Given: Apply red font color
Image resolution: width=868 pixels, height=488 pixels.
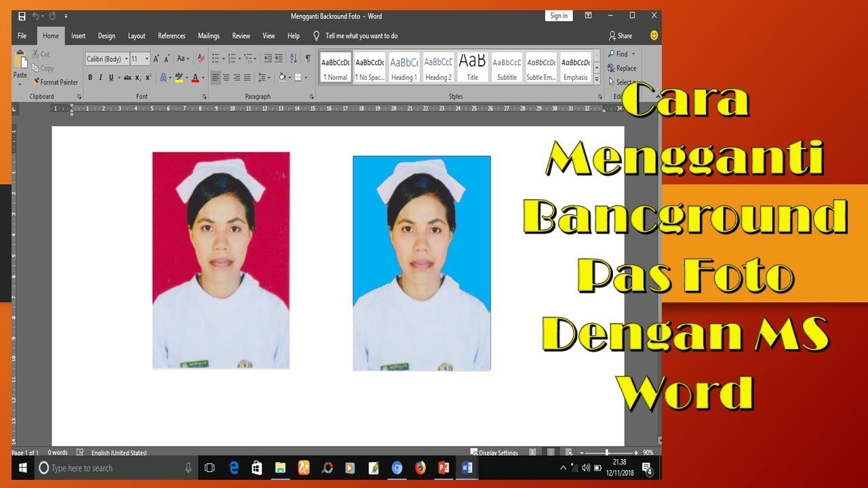Looking at the screenshot, I should 195,78.
